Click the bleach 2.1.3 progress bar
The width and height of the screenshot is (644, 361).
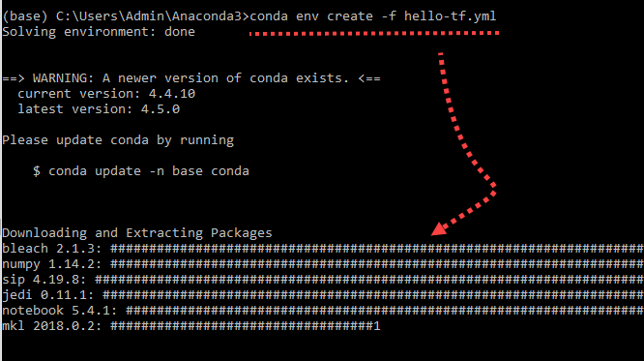click(x=377, y=249)
